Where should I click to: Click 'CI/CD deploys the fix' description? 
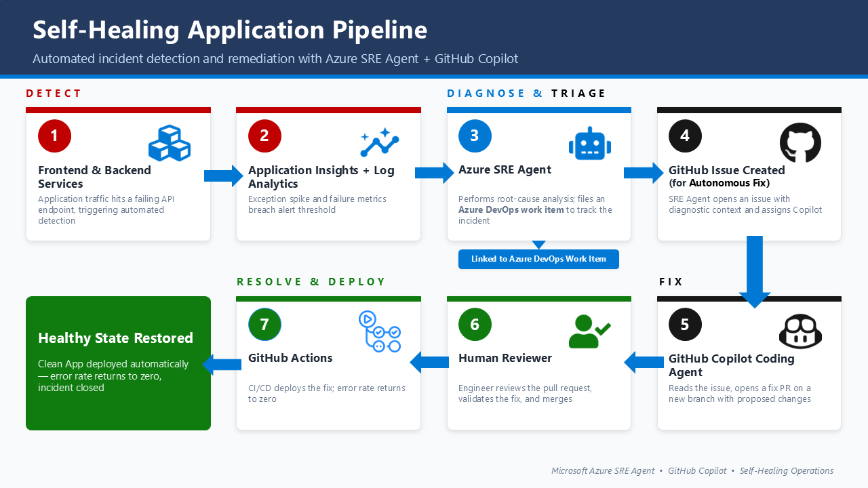(x=326, y=394)
